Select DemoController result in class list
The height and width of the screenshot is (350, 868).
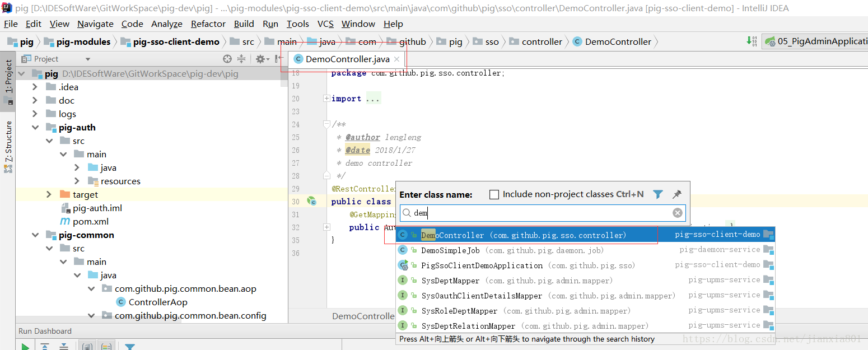(x=585, y=235)
